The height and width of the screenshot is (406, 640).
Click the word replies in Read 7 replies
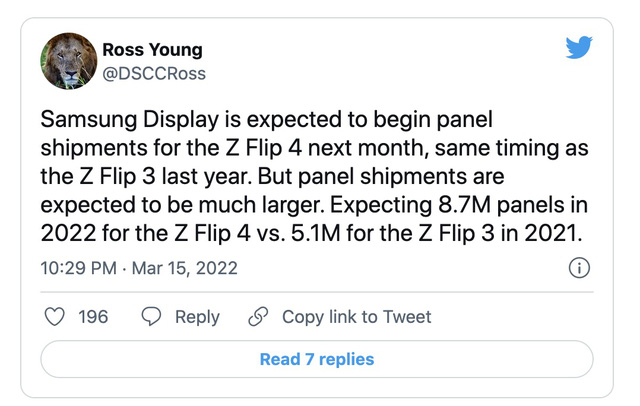pyautogui.click(x=346, y=359)
